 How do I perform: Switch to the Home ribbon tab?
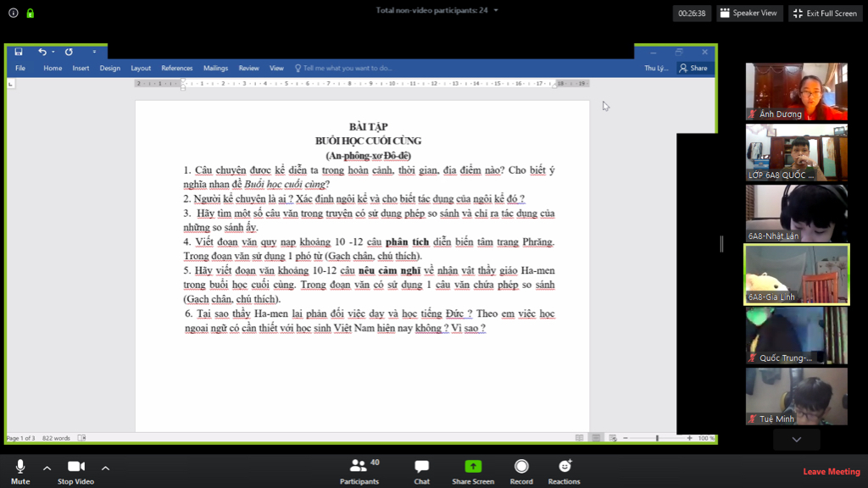tap(53, 69)
